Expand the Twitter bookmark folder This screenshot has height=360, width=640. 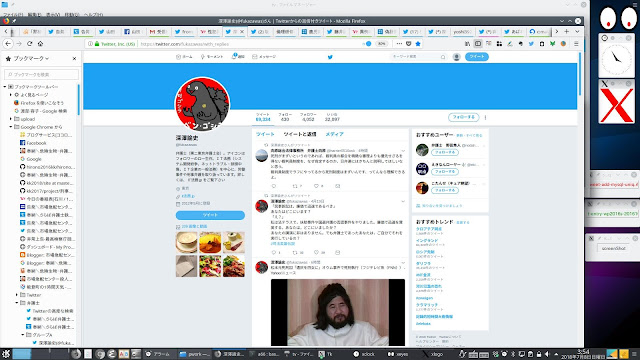pyautogui.click(x=17, y=295)
